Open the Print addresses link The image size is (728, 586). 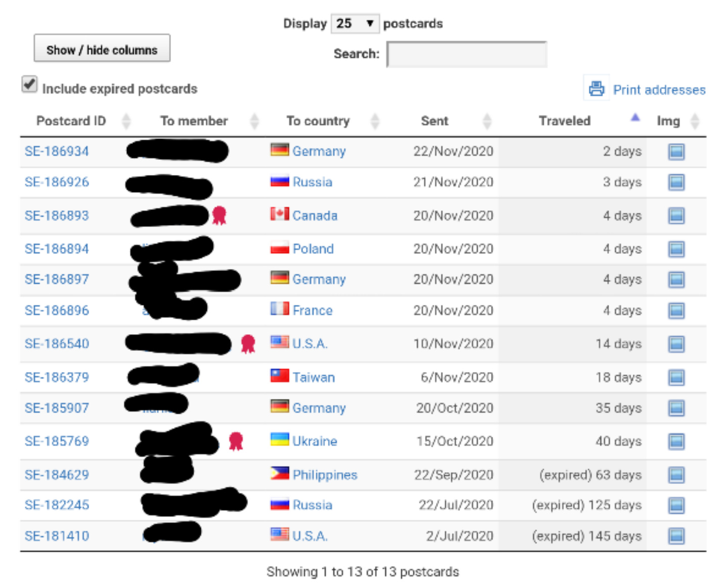[659, 89]
